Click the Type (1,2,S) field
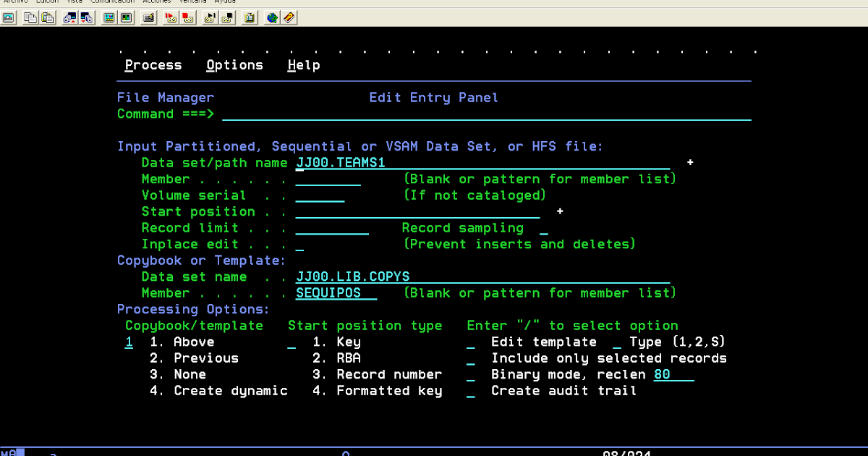 617,342
